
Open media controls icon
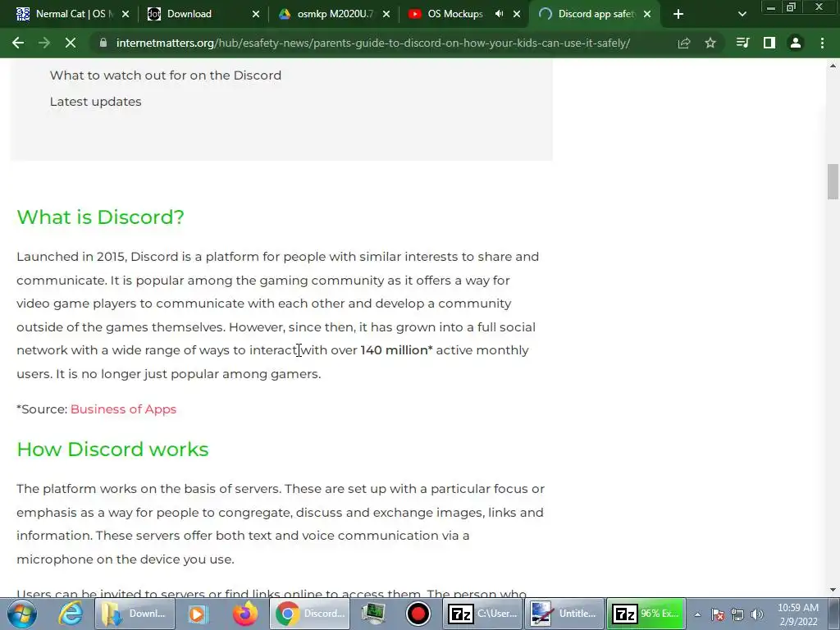(x=742, y=43)
